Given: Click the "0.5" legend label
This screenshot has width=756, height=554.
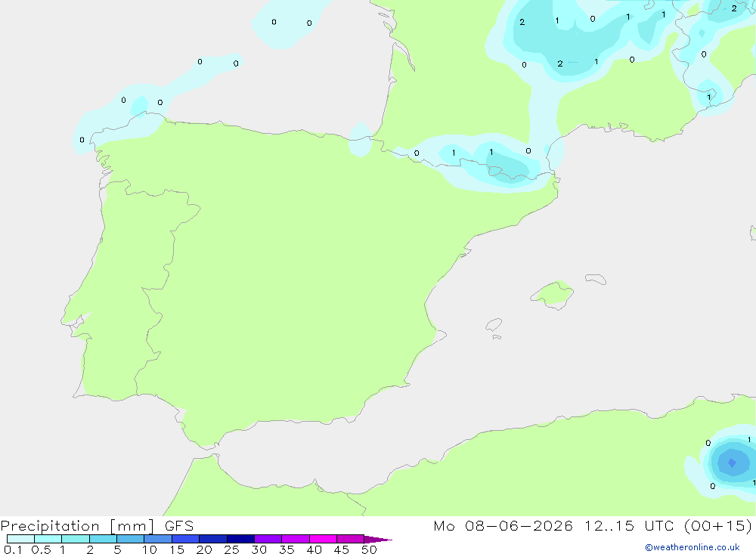Looking at the screenshot, I should click(41, 549).
